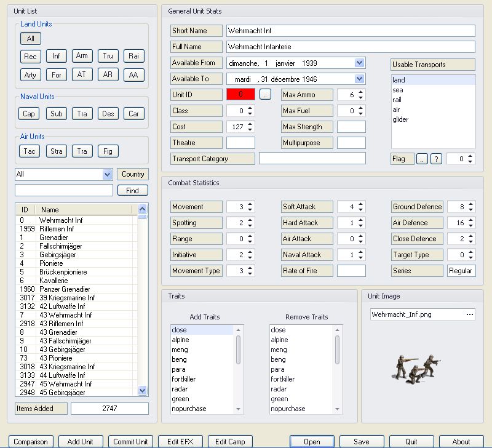Click the Add Unit button

(x=81, y=441)
